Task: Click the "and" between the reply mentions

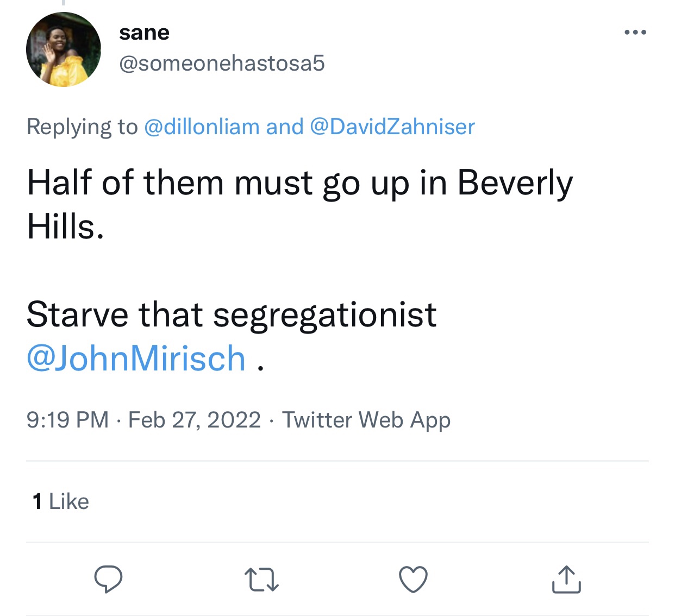Action: (x=285, y=127)
